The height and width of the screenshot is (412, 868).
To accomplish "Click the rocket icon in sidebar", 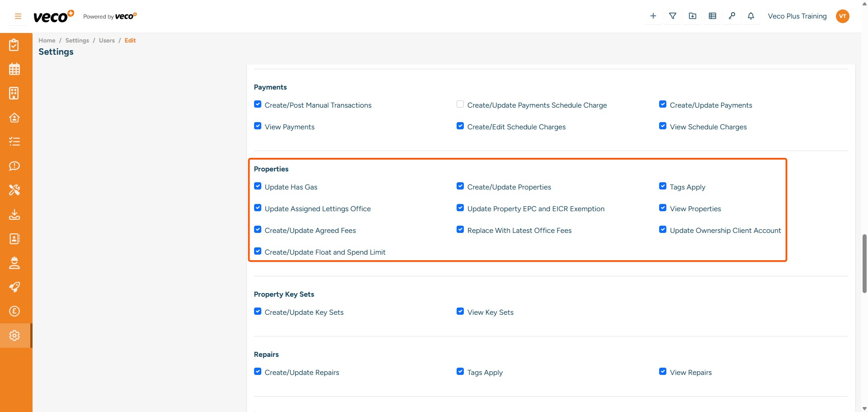I will pos(14,287).
